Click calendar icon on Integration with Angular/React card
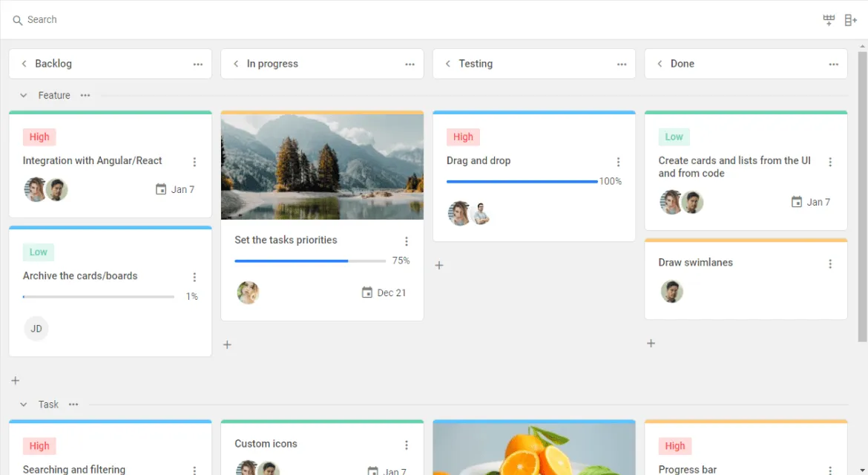 (160, 189)
